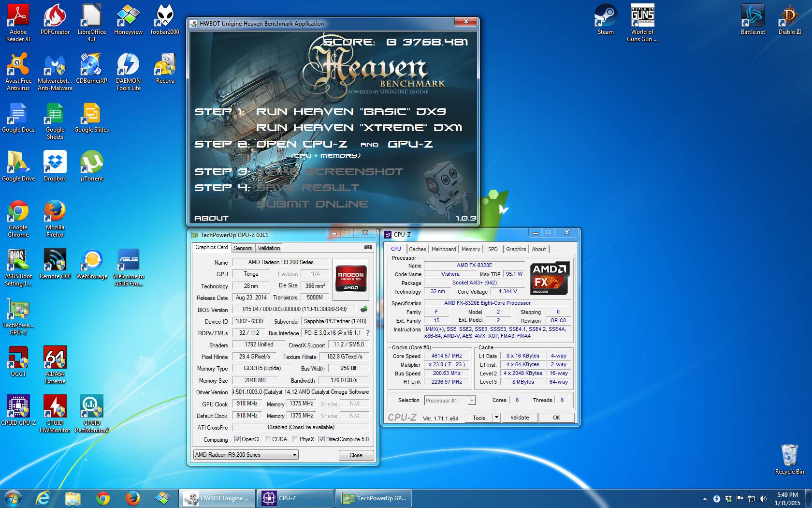Click the GPU-Z BIOS save icon
The width and height of the screenshot is (812, 508).
click(363, 309)
